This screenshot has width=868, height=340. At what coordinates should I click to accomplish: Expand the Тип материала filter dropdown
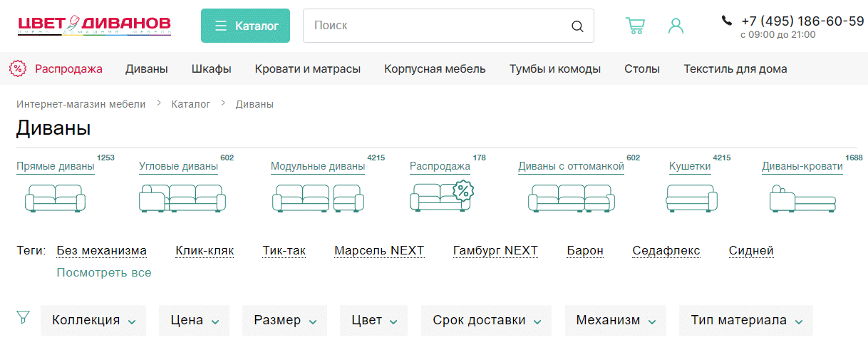pos(746,320)
